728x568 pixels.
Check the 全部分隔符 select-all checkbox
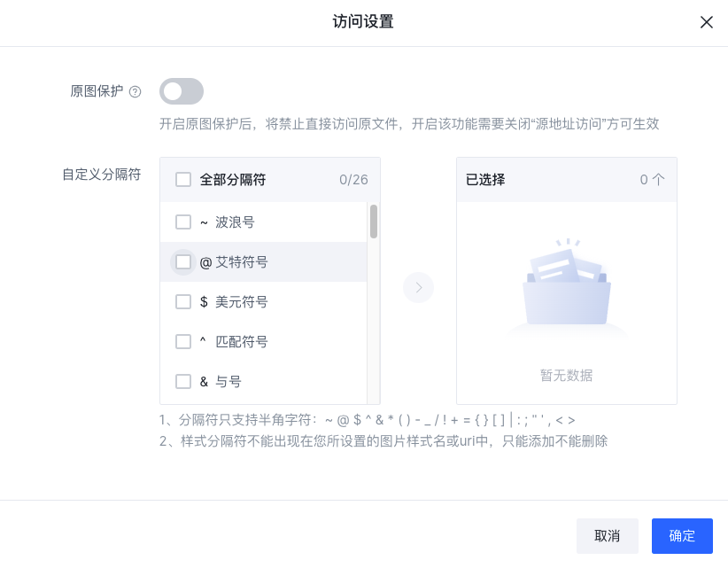pyautogui.click(x=183, y=180)
